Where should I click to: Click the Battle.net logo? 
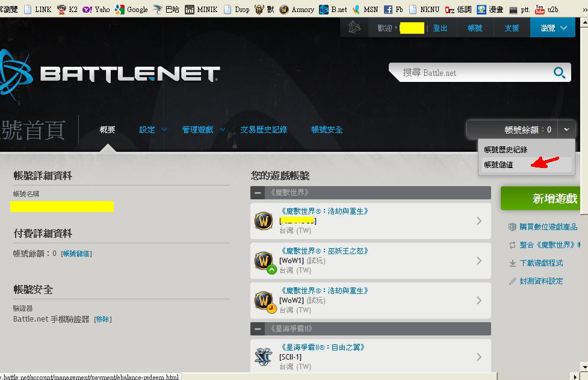(109, 74)
